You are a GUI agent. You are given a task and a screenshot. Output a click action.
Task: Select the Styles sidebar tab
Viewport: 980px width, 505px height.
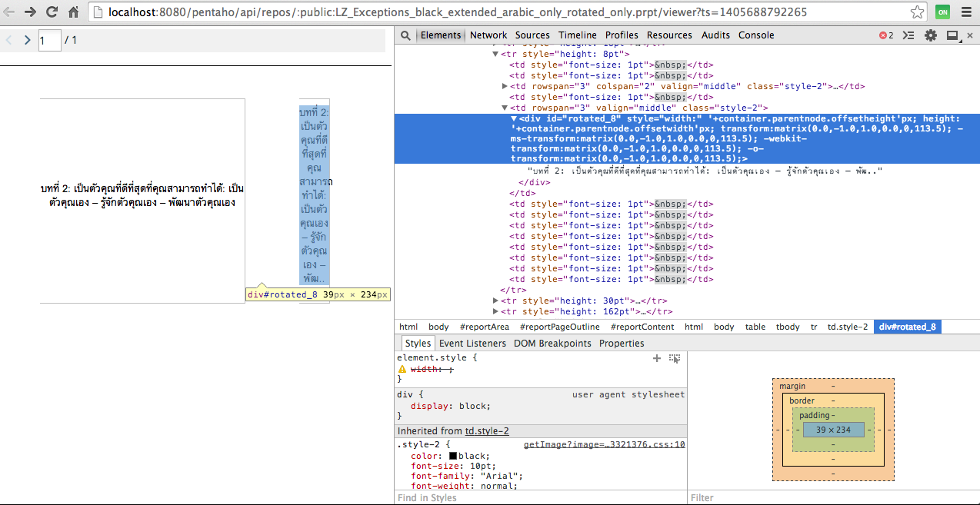coord(418,344)
